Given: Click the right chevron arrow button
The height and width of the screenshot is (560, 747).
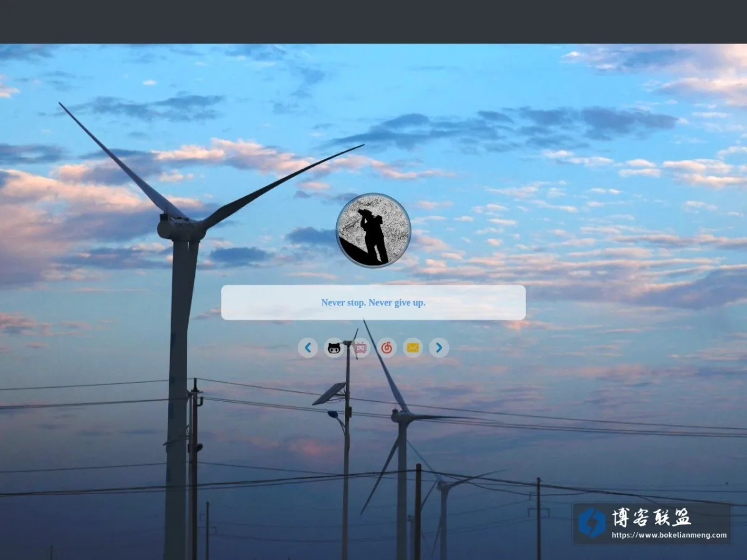Looking at the screenshot, I should tap(439, 348).
